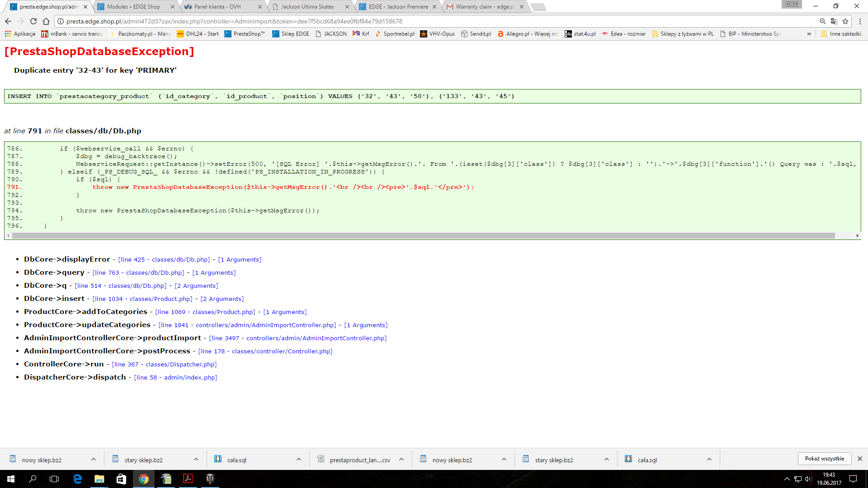Reload the page with the refresh icon
868x488 pixels.
pos(33,21)
